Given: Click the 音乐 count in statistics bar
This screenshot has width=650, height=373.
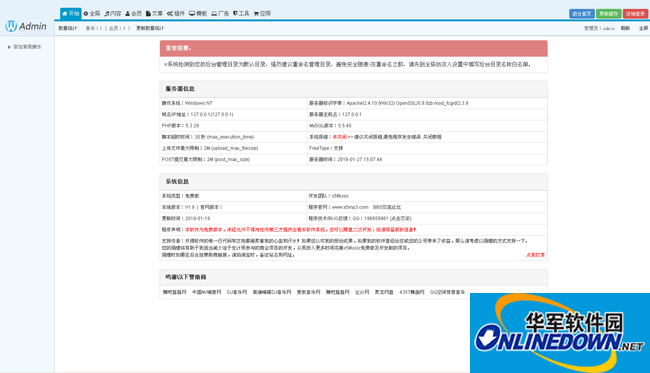Looking at the screenshot, I should tap(94, 28).
